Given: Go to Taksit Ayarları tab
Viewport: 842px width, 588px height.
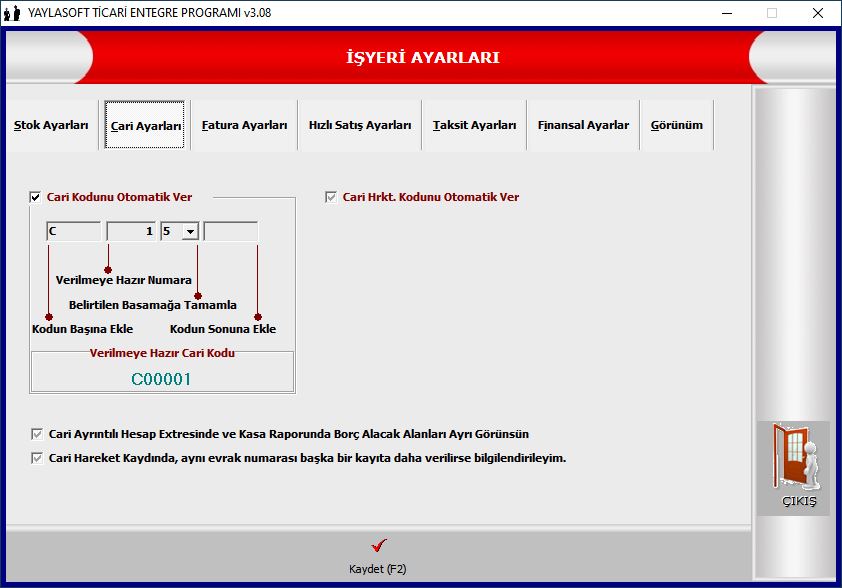Looking at the screenshot, I should [x=474, y=125].
